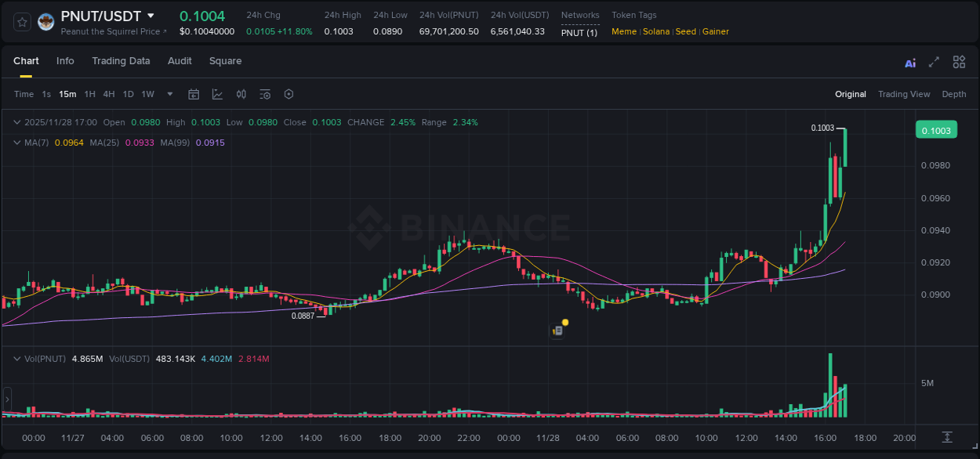This screenshot has width=980, height=459.
Task: Collapse the Vol(PNUT) volume panel
Action: (16, 359)
